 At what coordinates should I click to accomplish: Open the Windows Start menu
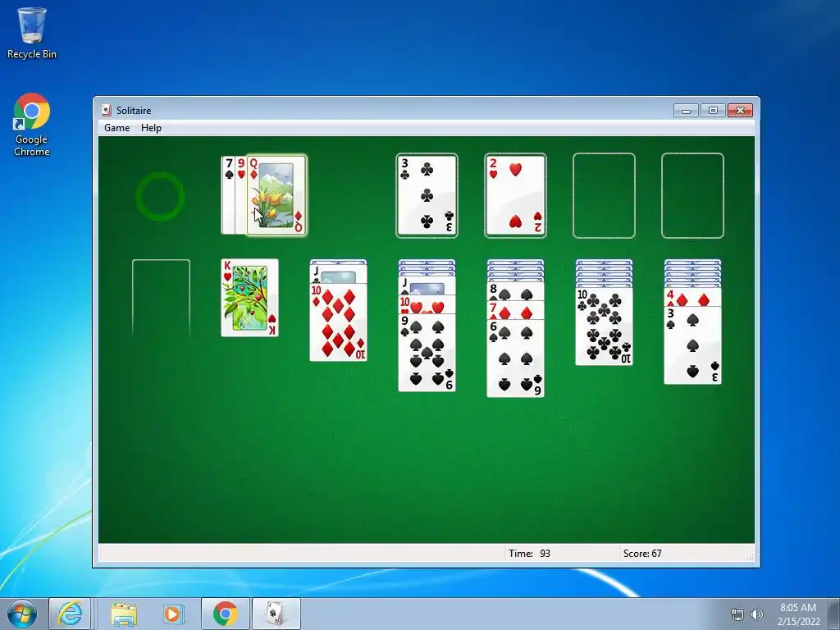click(22, 614)
